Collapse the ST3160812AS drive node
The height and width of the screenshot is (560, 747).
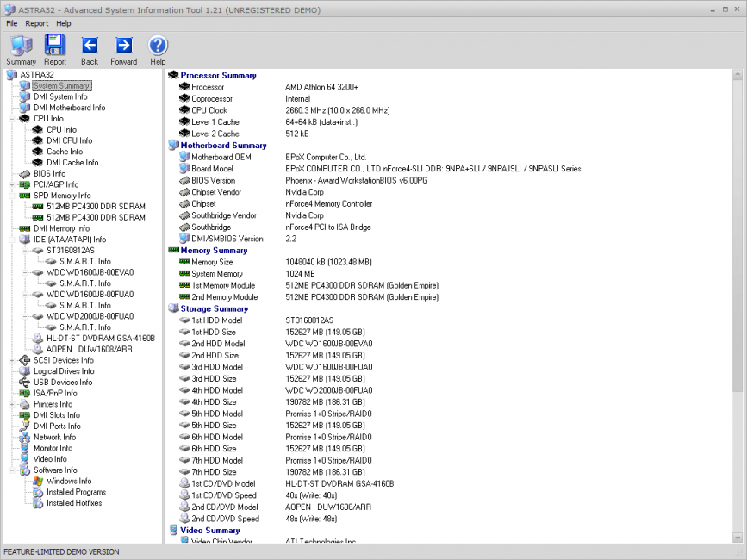25,251
